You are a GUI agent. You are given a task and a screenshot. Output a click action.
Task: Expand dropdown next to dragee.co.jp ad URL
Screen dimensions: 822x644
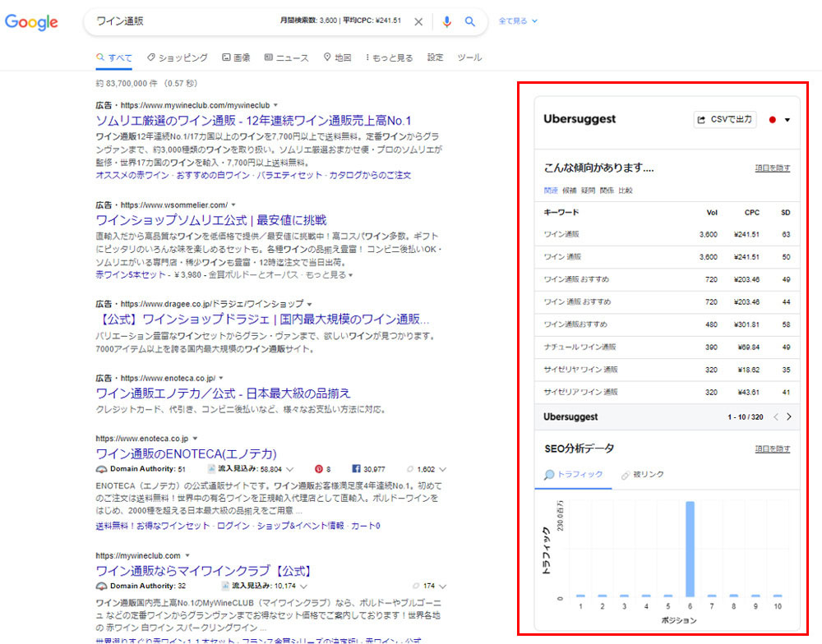pos(310,304)
